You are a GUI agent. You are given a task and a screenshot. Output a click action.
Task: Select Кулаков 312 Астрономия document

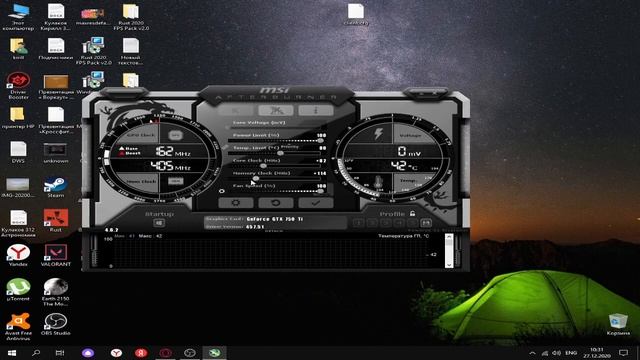(x=18, y=223)
